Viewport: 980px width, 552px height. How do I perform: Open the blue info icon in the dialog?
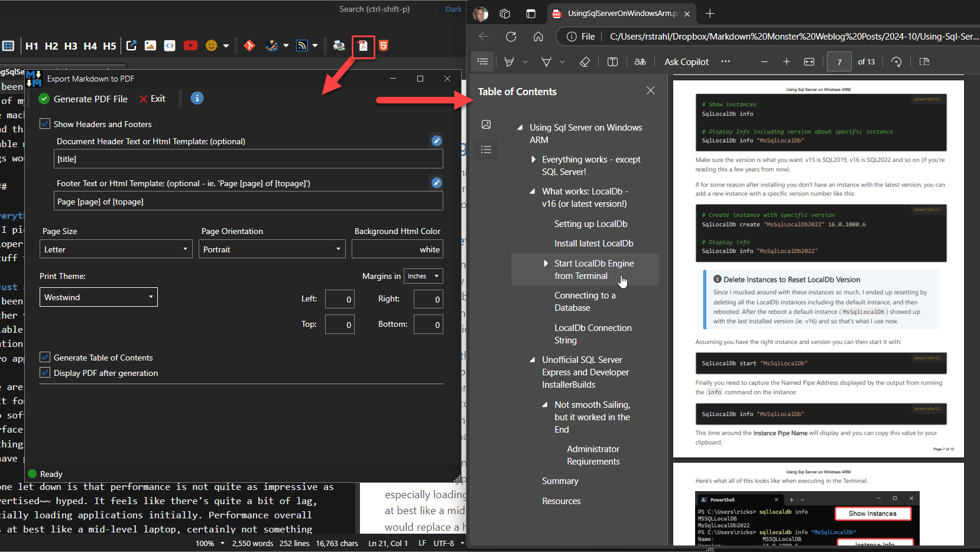click(197, 98)
